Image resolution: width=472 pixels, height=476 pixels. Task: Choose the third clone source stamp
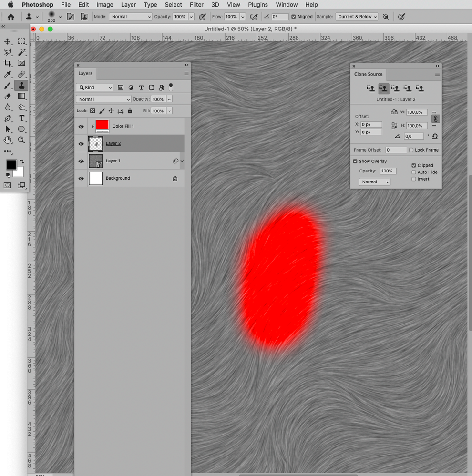pos(395,89)
